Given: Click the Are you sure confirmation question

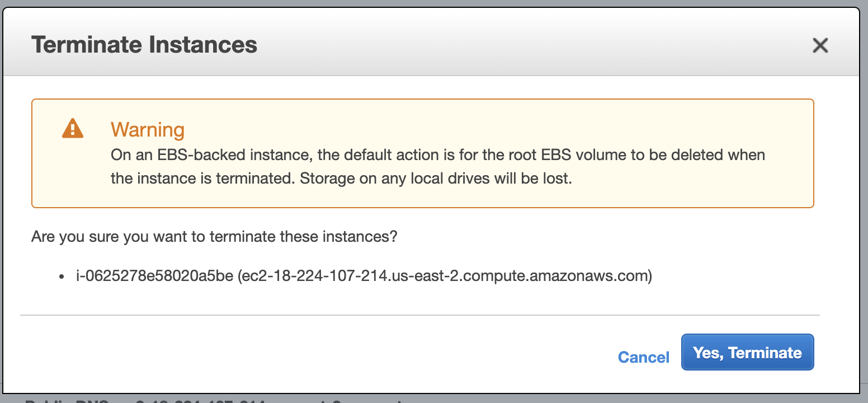Looking at the screenshot, I should 214,236.
